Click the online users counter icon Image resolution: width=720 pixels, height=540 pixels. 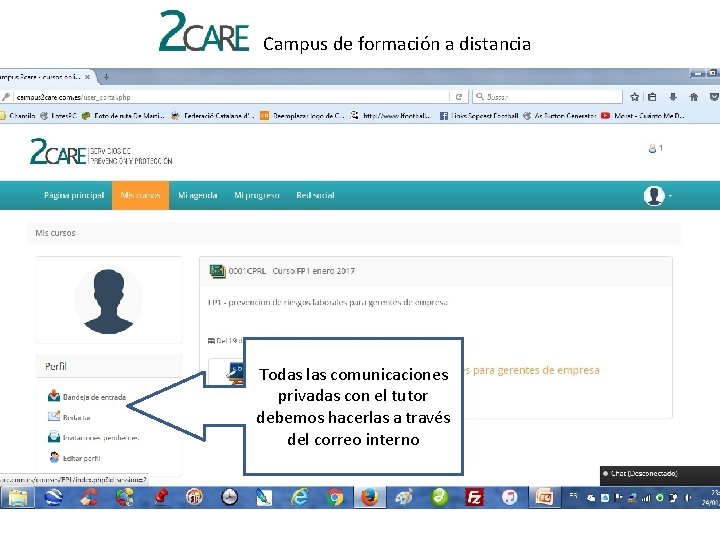(x=652, y=148)
